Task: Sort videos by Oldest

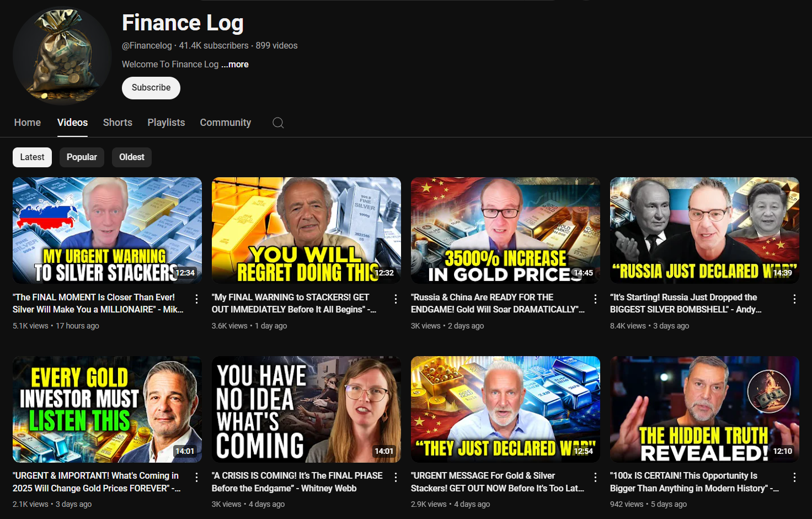Action: tap(132, 157)
